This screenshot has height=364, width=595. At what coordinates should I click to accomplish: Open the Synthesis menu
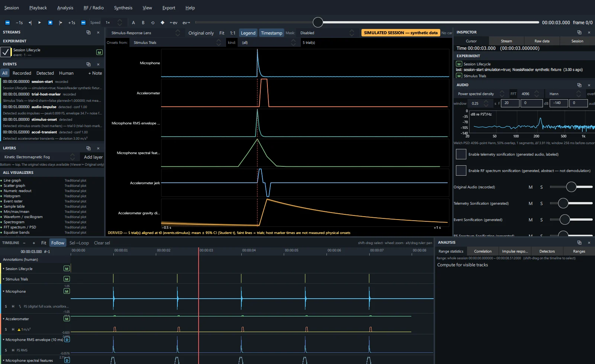click(x=123, y=8)
